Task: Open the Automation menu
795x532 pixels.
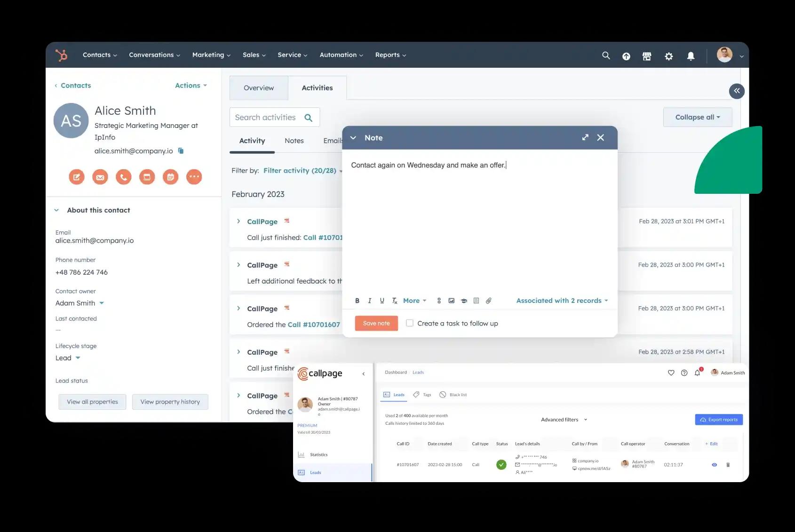Action: coord(341,55)
